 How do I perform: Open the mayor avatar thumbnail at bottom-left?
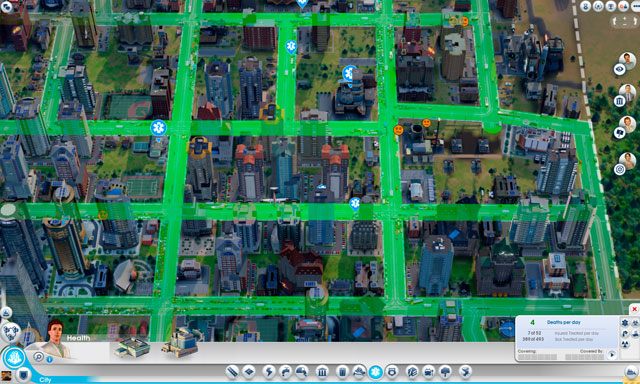(6, 376)
